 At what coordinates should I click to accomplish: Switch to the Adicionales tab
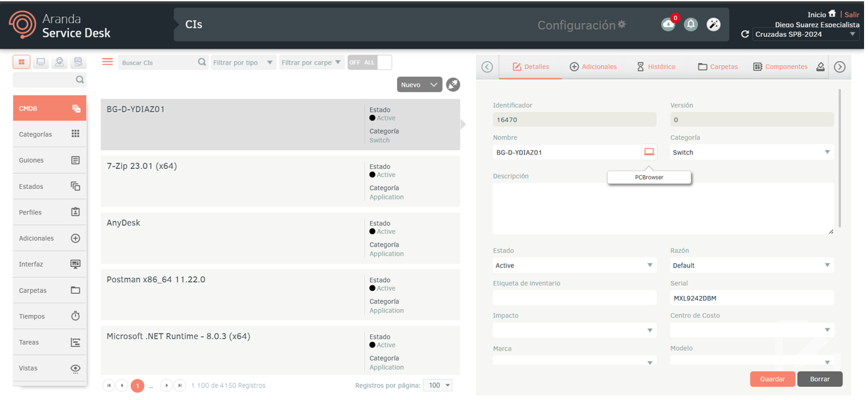coord(593,66)
